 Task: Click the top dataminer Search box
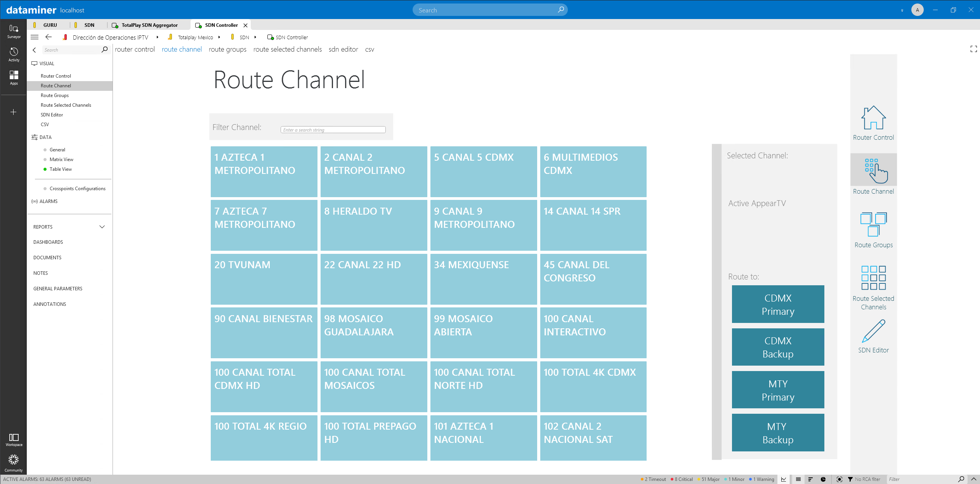click(x=490, y=10)
